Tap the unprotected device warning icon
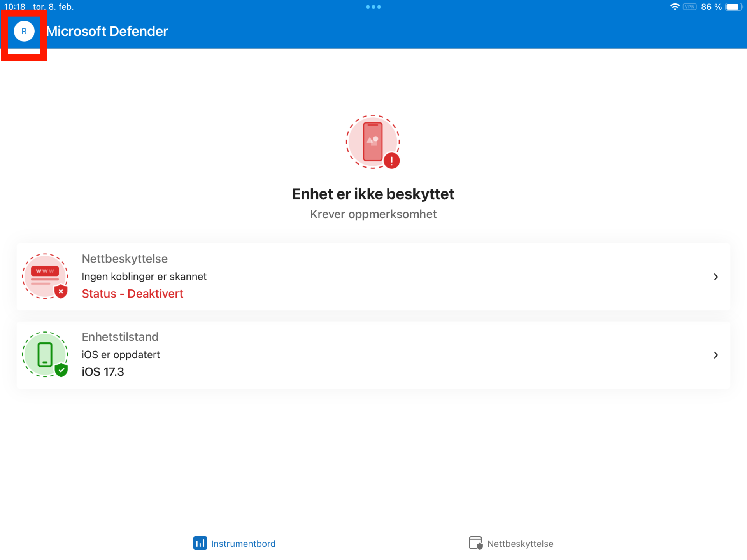Viewport: 747px width, 560px height. (x=373, y=142)
